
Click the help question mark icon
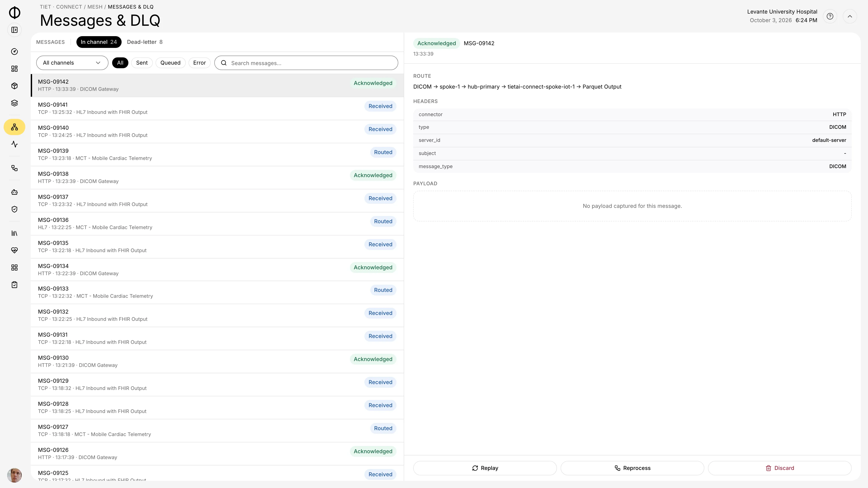830,16
